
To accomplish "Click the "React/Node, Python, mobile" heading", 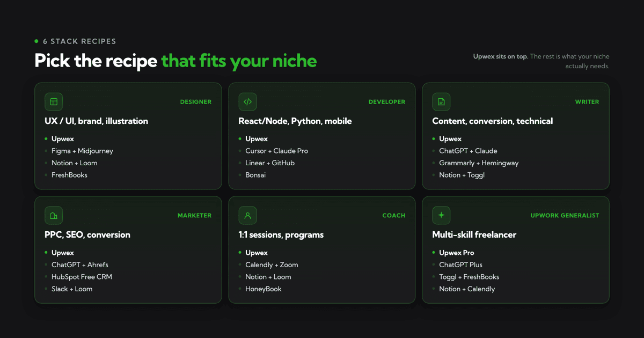I will click(x=295, y=121).
